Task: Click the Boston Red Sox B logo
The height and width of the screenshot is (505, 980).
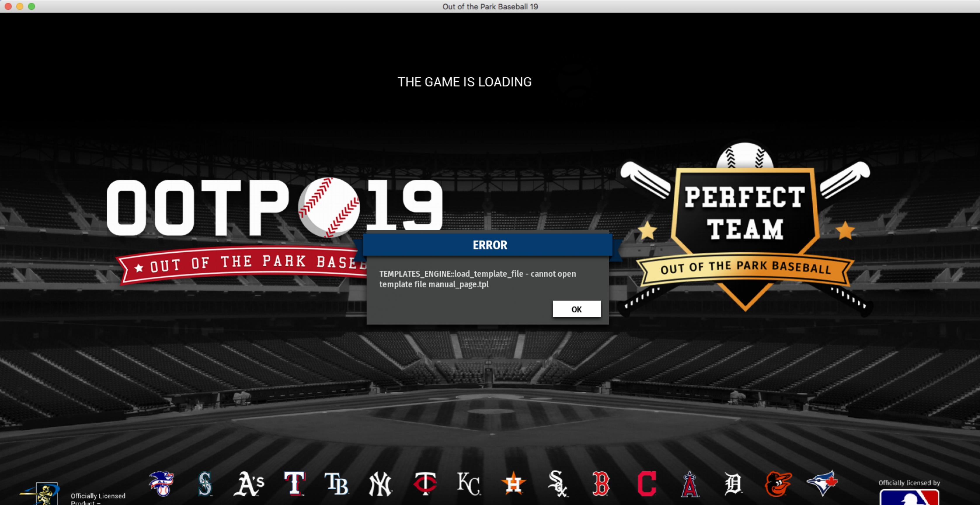Action: click(601, 484)
